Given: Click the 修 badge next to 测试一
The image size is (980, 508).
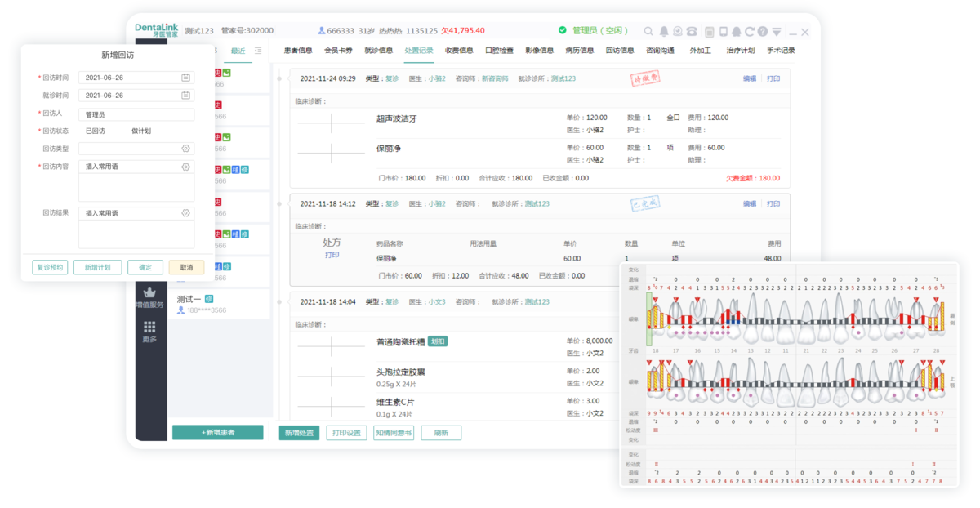Looking at the screenshot, I should tap(209, 299).
